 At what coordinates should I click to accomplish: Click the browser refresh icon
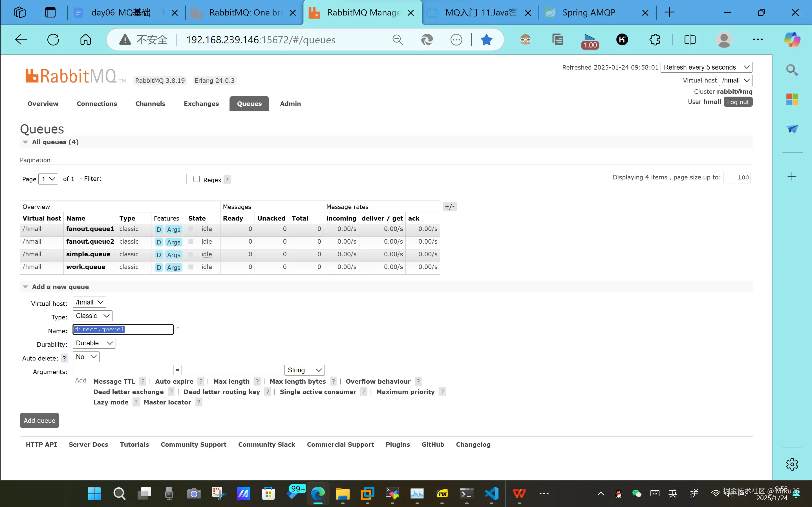pos(53,39)
